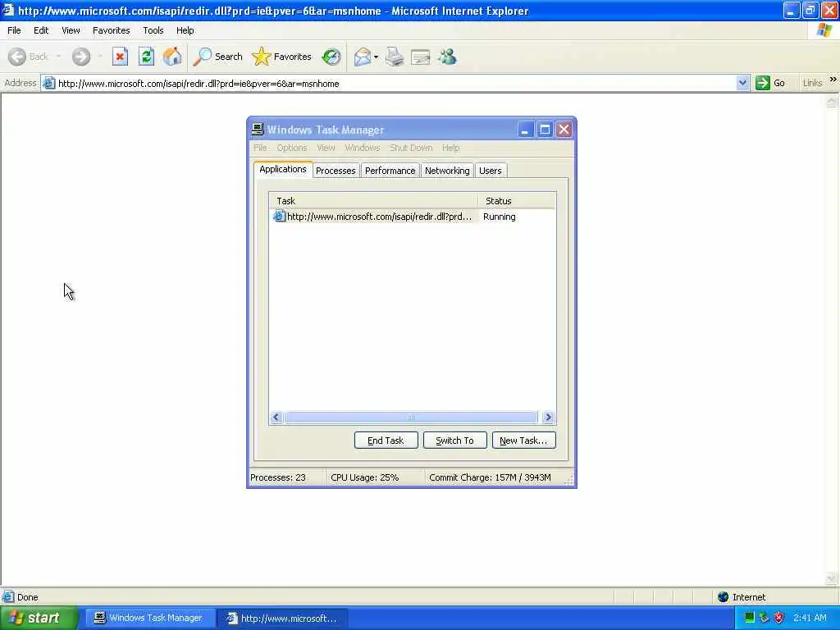Open Task Manager's Options menu
840x630 pixels.
point(292,148)
